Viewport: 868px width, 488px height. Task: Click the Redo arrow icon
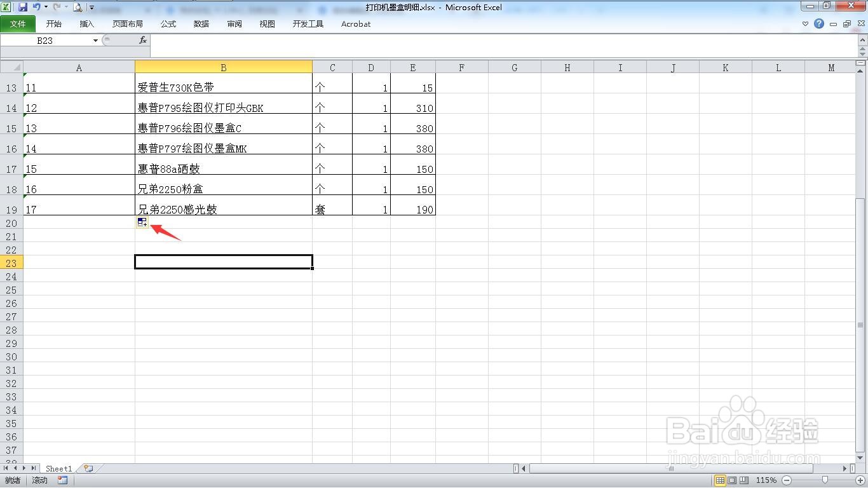(57, 7)
